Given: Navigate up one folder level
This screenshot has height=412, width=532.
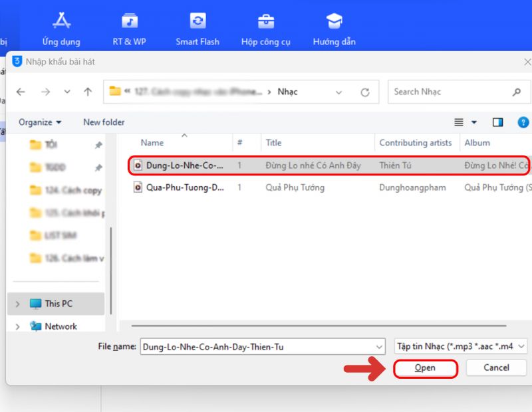Looking at the screenshot, I should pyautogui.click(x=88, y=92).
